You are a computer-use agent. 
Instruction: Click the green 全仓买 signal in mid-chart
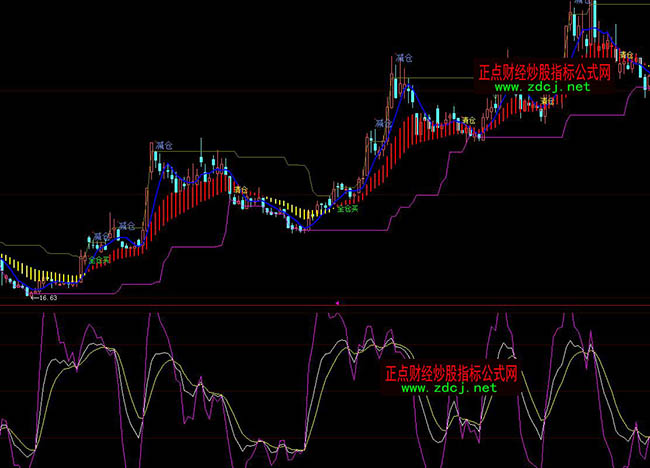348,210
